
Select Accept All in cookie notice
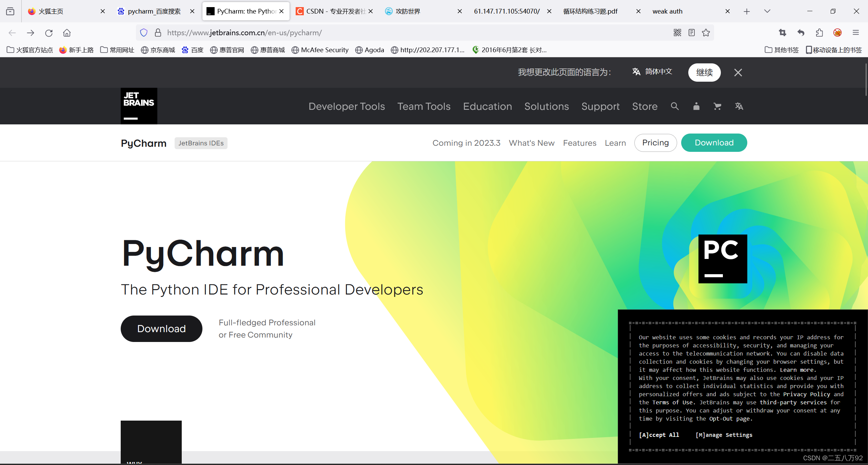point(659,435)
